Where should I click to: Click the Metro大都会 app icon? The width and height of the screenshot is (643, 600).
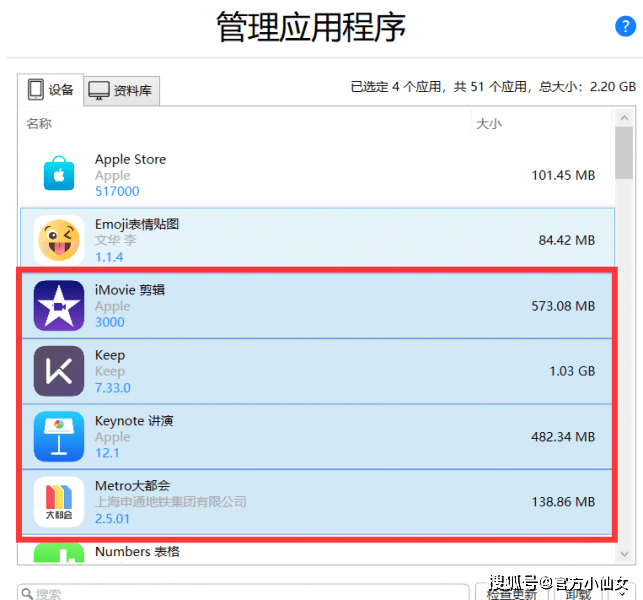(59, 502)
